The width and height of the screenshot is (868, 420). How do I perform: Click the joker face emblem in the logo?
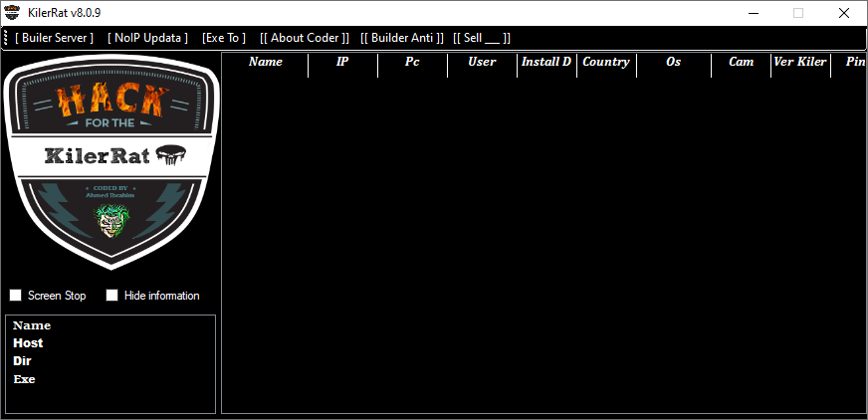[110, 221]
